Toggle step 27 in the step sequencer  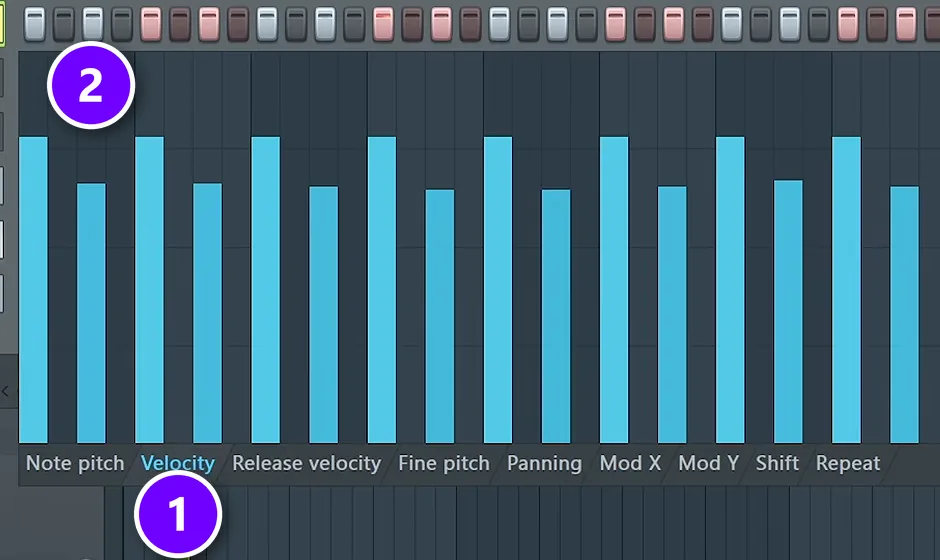(x=790, y=25)
